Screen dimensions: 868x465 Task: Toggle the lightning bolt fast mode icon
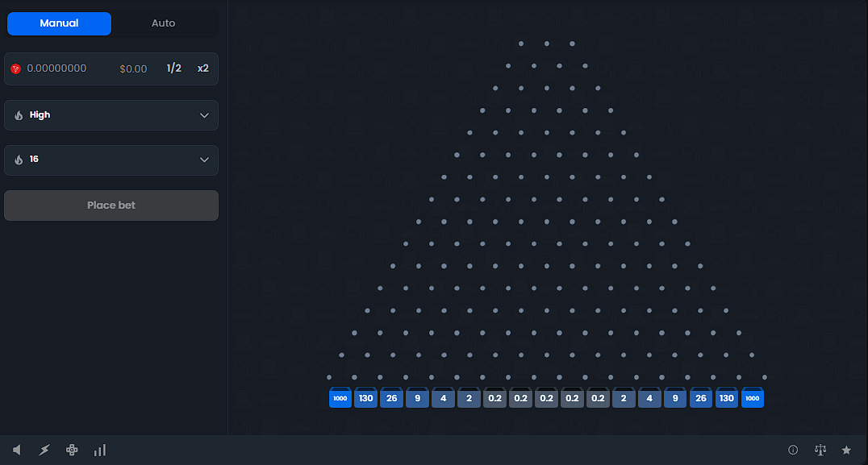(44, 450)
